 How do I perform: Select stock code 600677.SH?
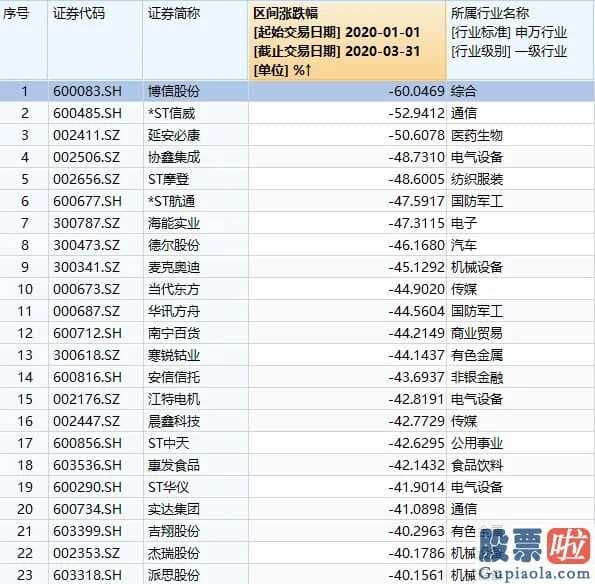87,201
